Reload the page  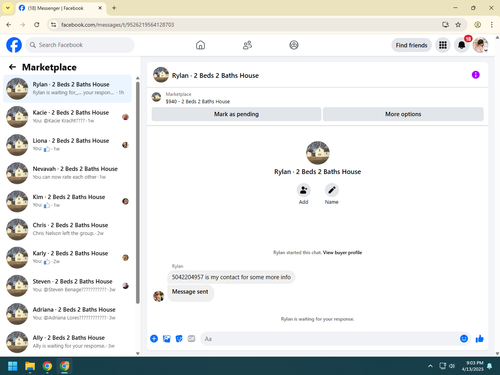tap(37, 25)
